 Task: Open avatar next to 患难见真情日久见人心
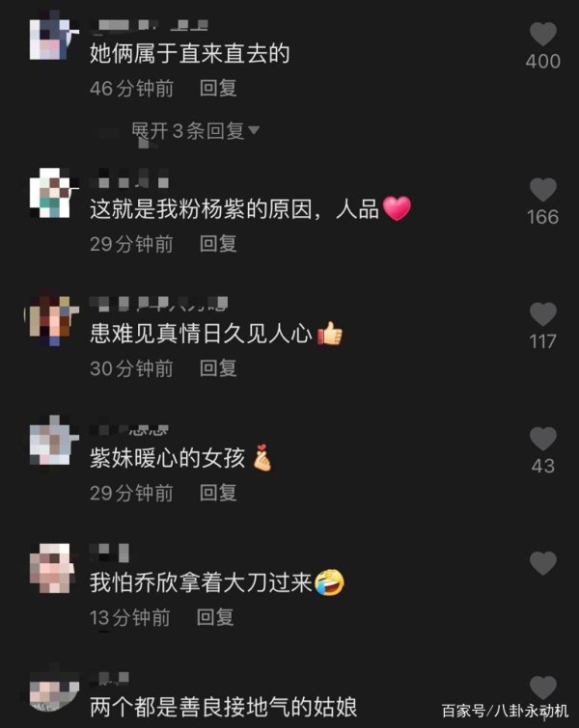coord(50,318)
